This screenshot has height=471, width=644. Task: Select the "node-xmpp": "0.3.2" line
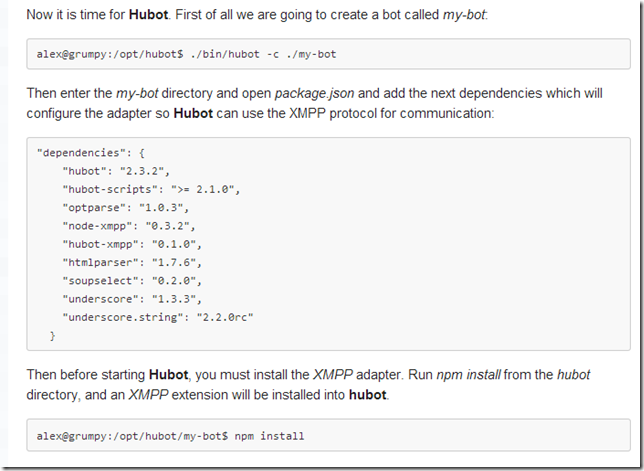[129, 225]
